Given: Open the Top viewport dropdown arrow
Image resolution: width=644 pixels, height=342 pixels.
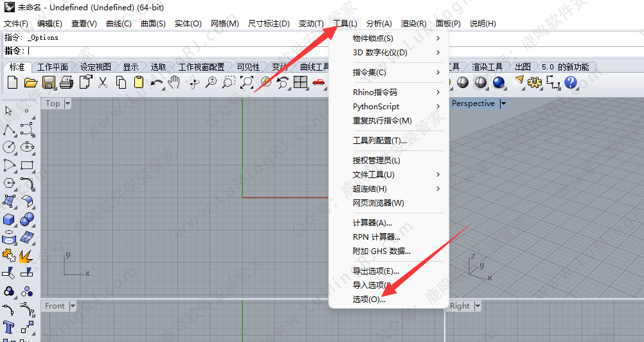Looking at the screenshot, I should [67, 104].
